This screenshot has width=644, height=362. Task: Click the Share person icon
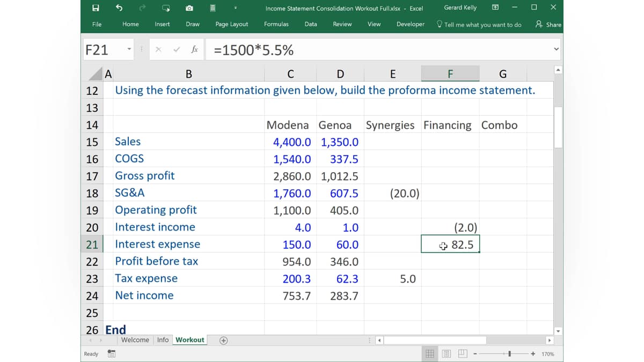point(539,24)
